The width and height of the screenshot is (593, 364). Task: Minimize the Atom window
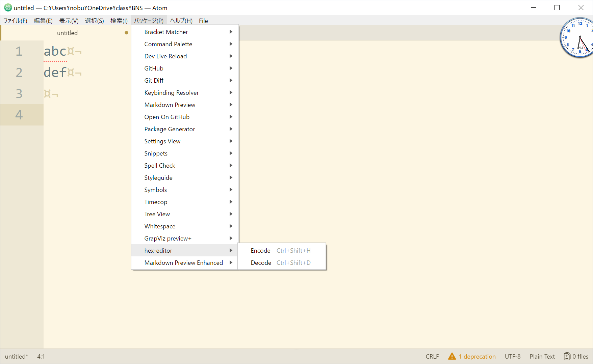534,8
